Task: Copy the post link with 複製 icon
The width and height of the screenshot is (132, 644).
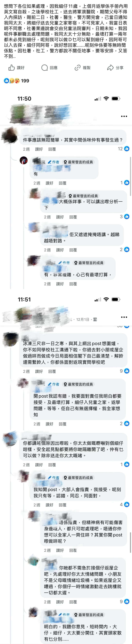Action: pyautogui.click(x=82, y=67)
